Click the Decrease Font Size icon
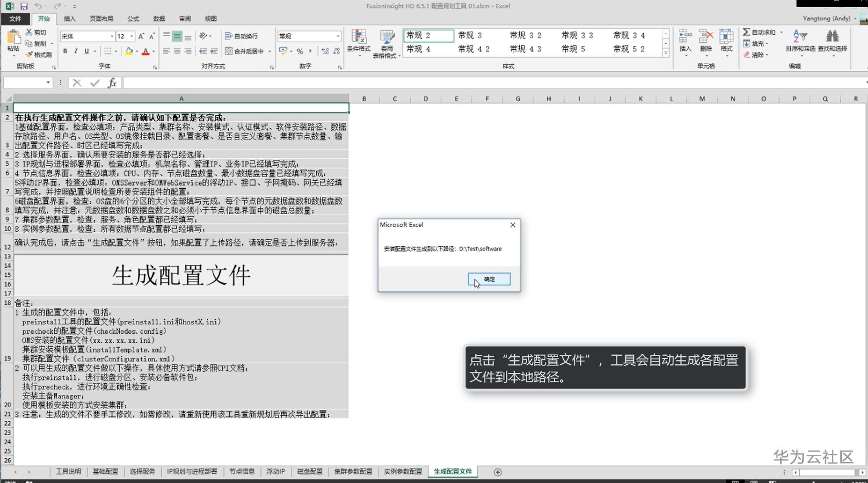 (152, 36)
